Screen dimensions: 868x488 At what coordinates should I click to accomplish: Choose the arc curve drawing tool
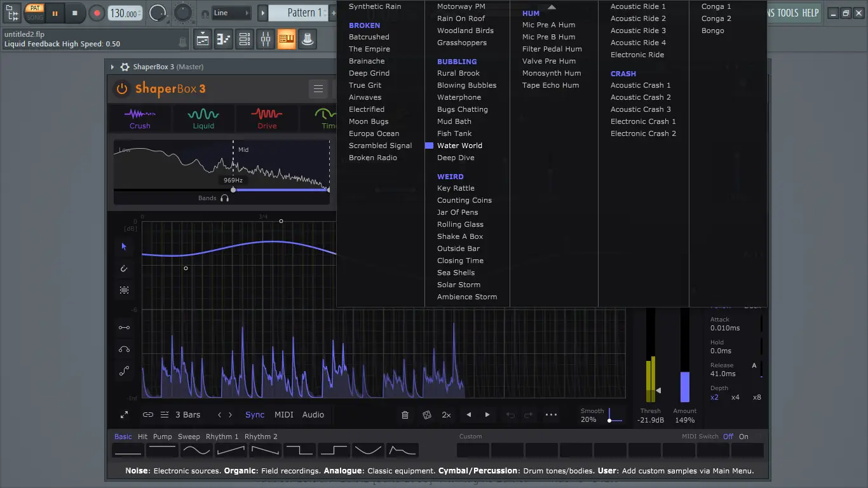[x=124, y=349]
